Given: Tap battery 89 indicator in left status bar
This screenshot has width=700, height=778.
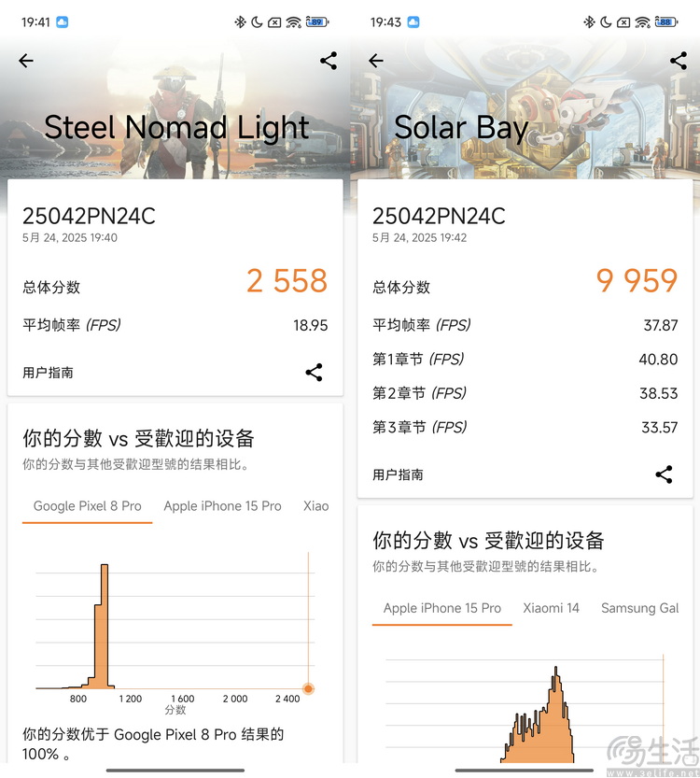Looking at the screenshot, I should pyautogui.click(x=317, y=21).
